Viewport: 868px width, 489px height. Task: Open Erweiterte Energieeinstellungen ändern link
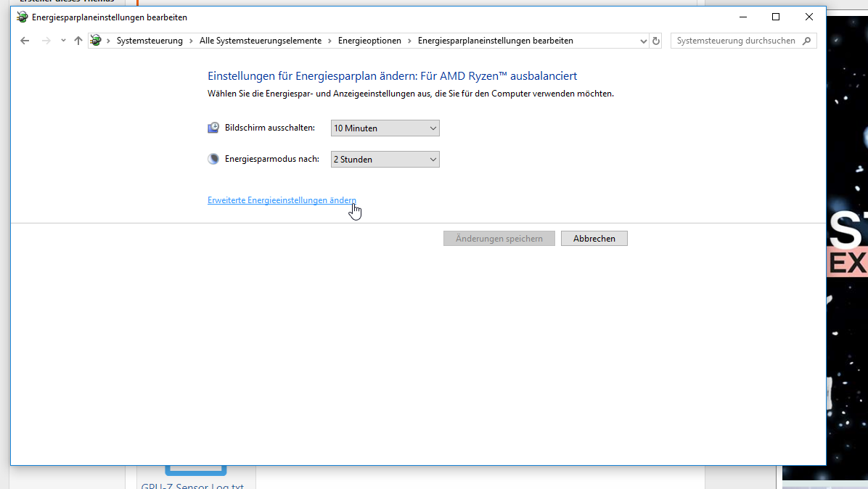282,200
